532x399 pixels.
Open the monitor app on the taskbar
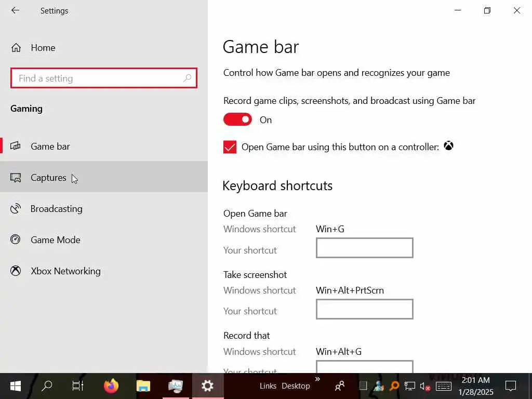[176, 386]
